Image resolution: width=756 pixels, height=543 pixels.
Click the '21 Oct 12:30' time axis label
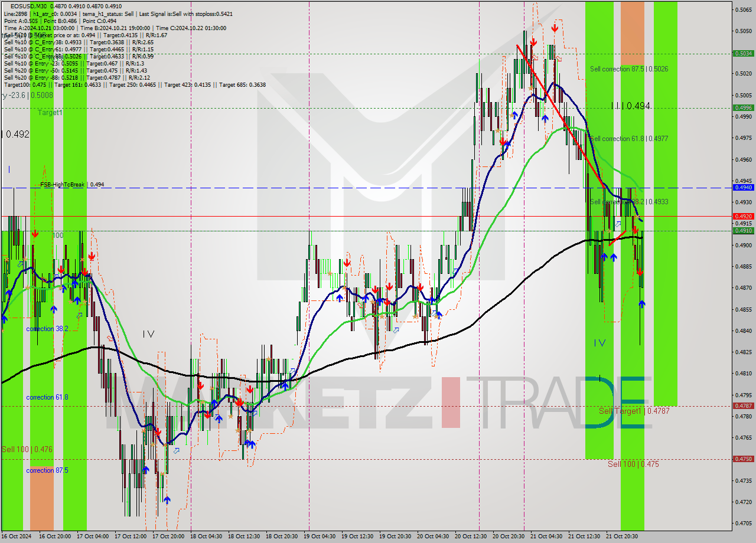(585, 537)
